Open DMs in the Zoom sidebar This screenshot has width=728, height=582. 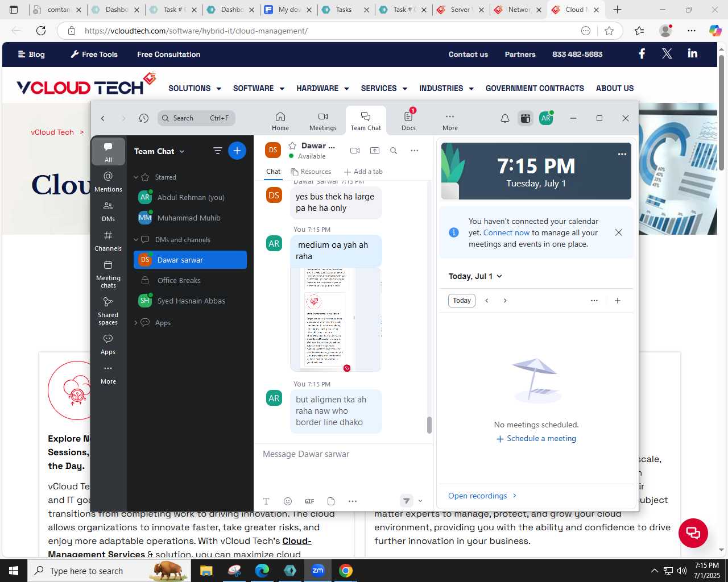click(x=108, y=211)
